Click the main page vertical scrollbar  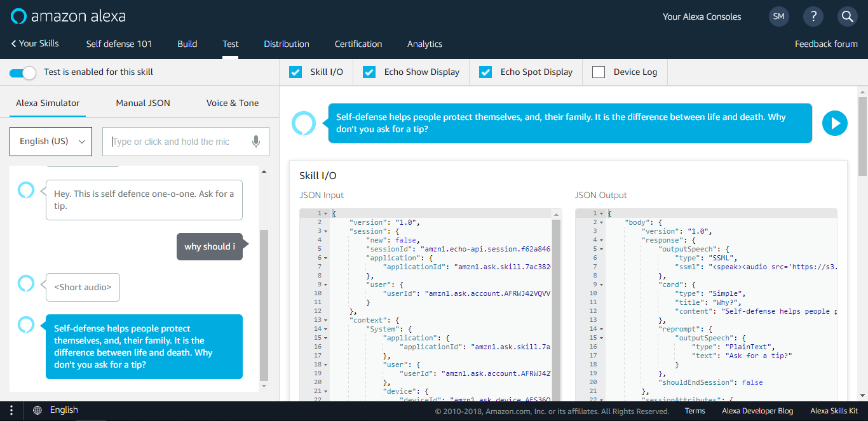tap(862, 137)
